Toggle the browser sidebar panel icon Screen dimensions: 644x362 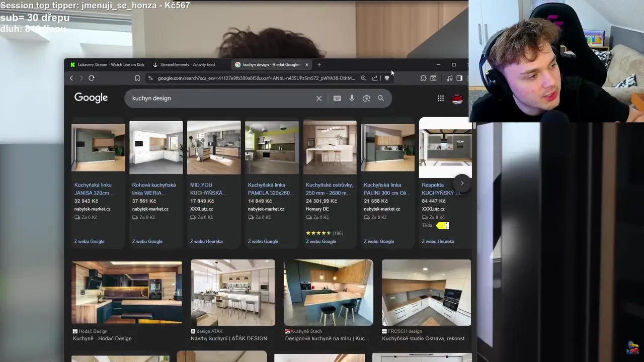coord(459,78)
